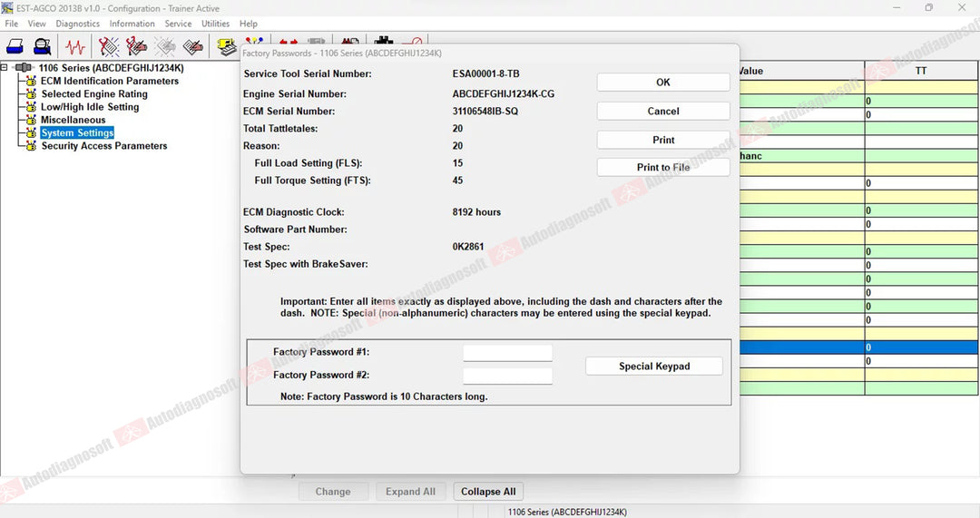Select ECM Identification Parameters tree item
Viewport: 980px width, 518px height.
point(110,81)
